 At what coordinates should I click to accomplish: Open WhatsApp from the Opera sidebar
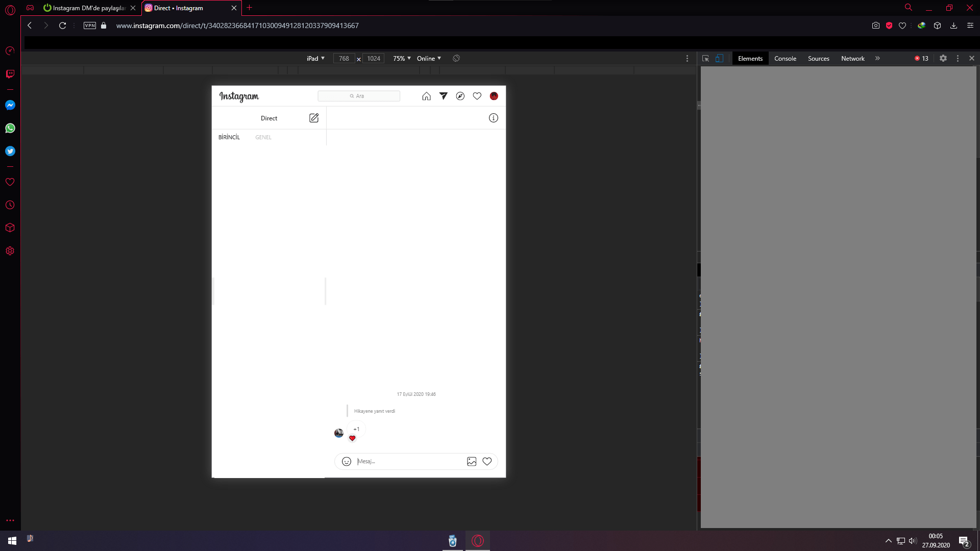point(10,128)
